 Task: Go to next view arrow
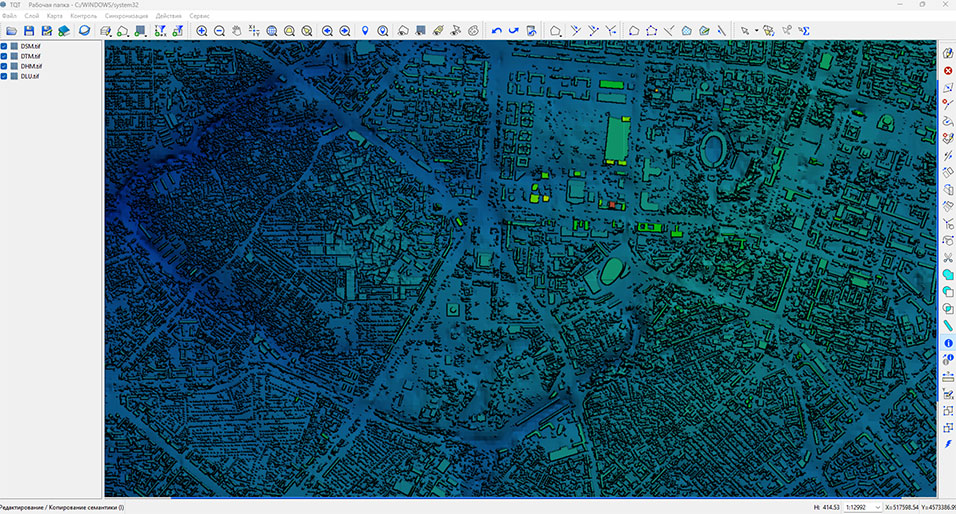point(345,30)
